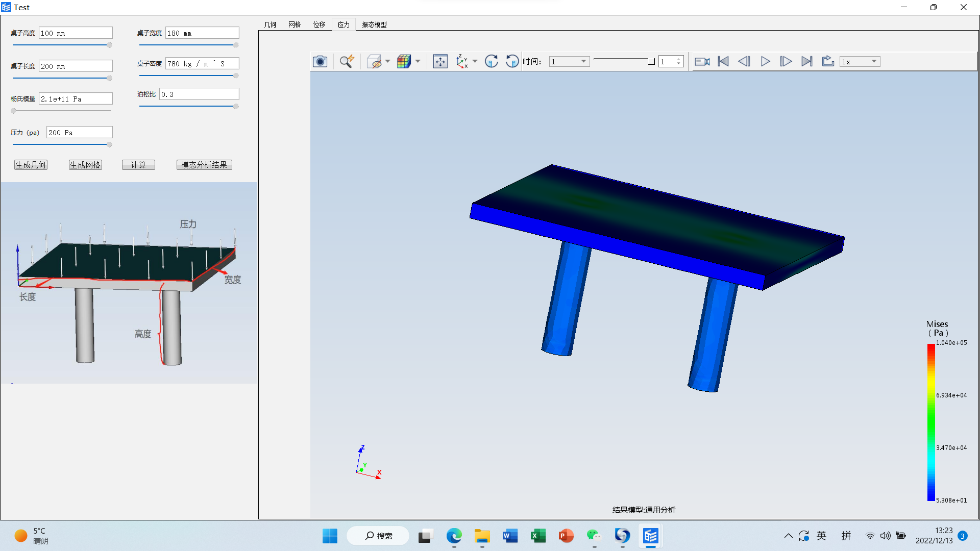Screen dimensions: 980x551
Task: Click the 杨氏模量 input field
Action: [76, 99]
